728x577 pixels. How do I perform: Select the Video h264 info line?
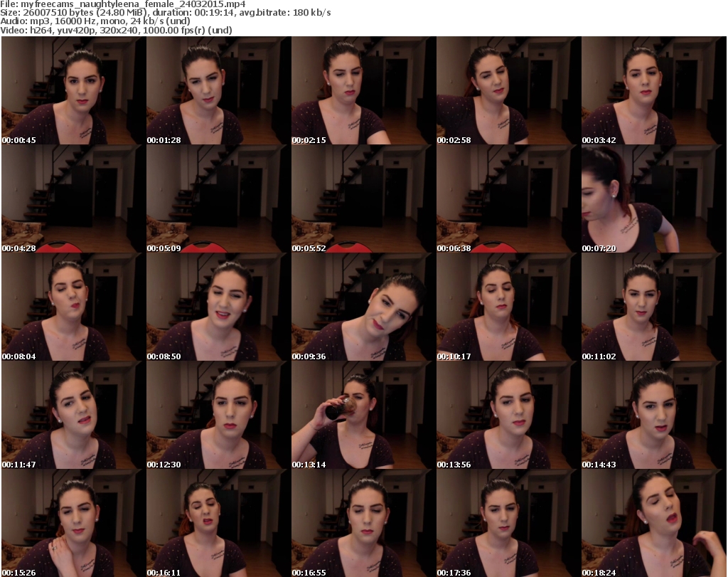[116, 30]
